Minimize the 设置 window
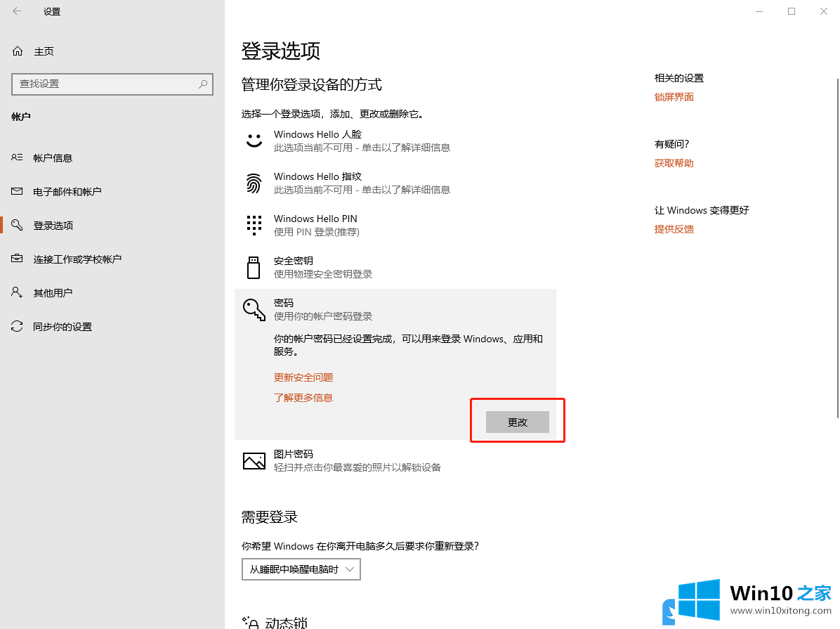 pyautogui.click(x=759, y=11)
